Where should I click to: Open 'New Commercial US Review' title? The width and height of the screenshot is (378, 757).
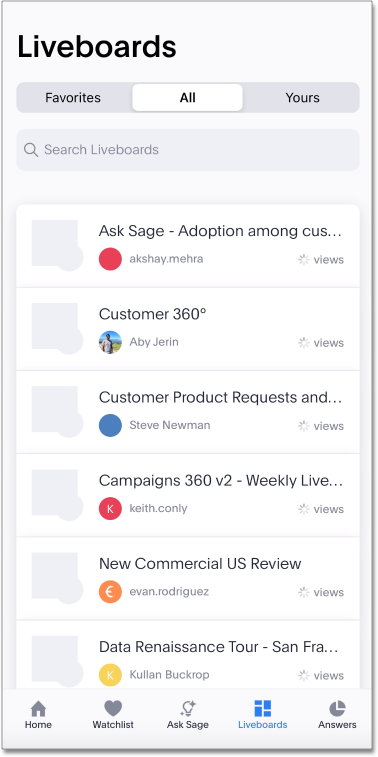tap(200, 563)
